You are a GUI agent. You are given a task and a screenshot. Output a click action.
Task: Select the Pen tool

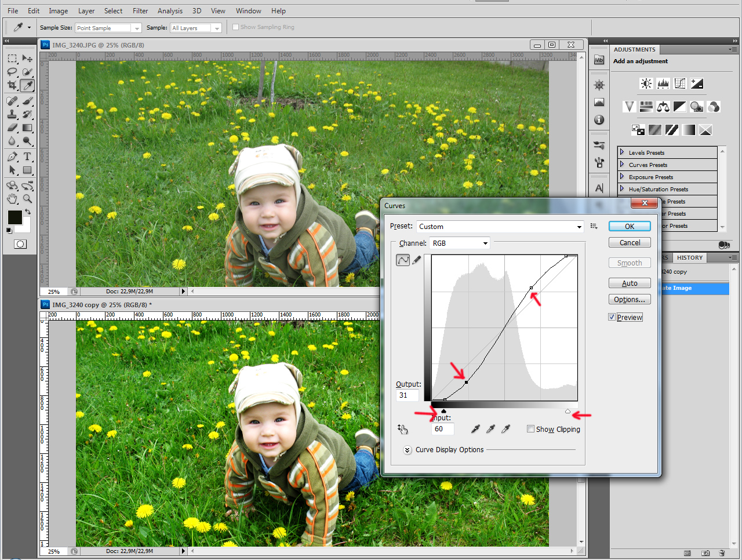pos(12,157)
